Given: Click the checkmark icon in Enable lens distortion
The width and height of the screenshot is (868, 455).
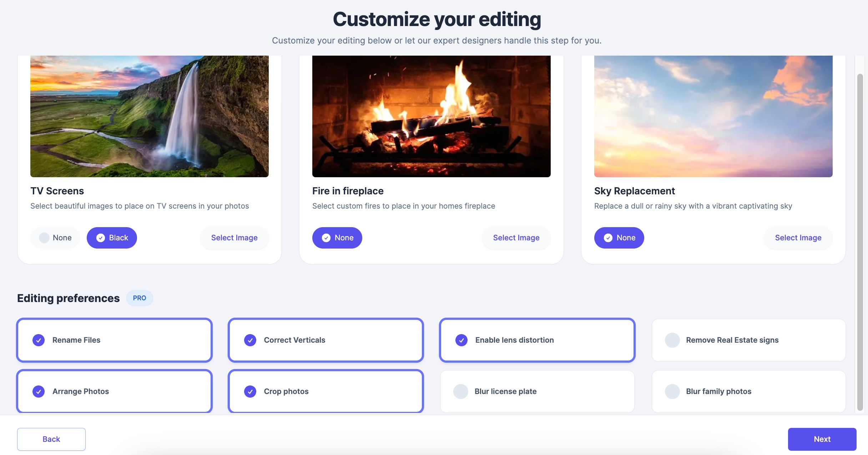Looking at the screenshot, I should pos(461,340).
